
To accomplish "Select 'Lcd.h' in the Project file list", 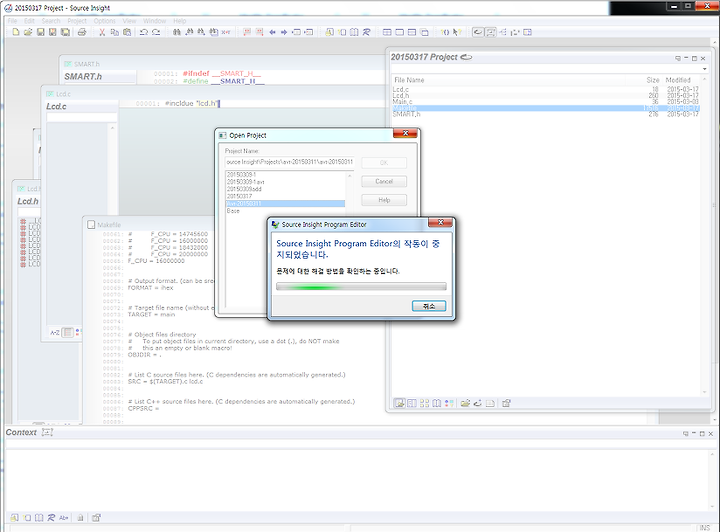I will [546, 95].
